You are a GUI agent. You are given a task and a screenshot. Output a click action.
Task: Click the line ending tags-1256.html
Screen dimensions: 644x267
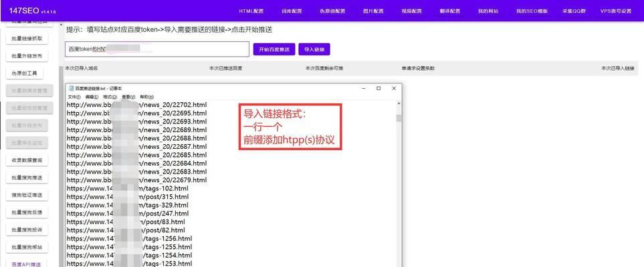coord(129,238)
